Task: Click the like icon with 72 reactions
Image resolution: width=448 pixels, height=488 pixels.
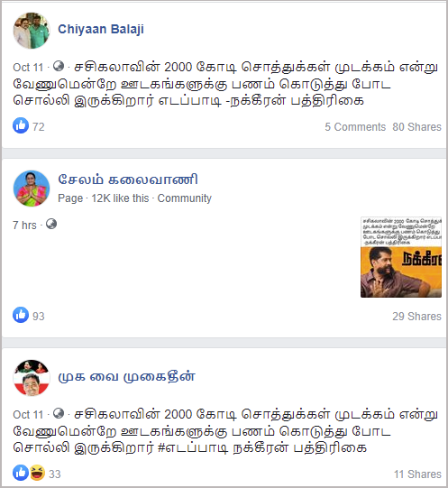Action: click(x=21, y=125)
